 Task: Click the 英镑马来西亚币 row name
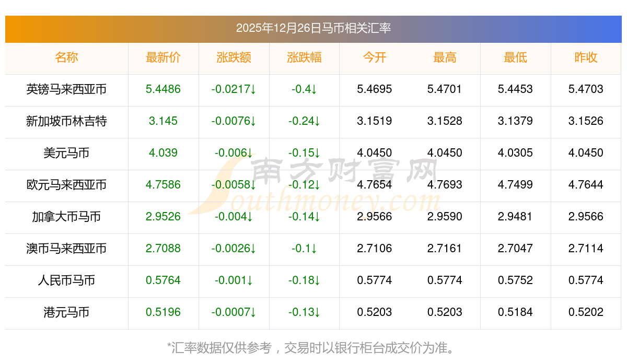66,89
